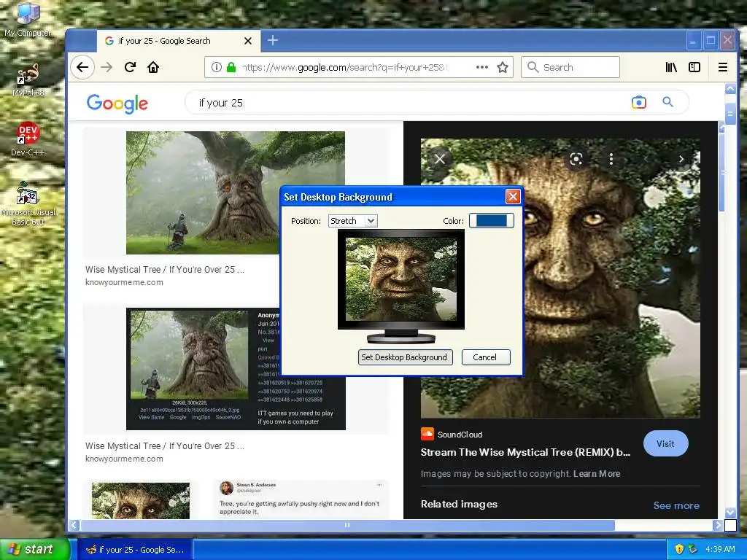Open the Library bookshelf icon

pyautogui.click(x=671, y=67)
